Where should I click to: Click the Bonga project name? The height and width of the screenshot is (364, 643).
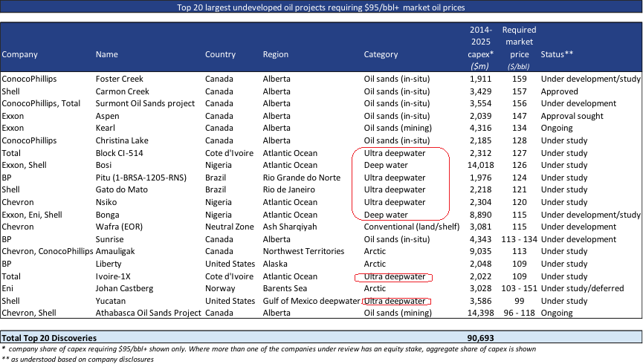[108, 215]
